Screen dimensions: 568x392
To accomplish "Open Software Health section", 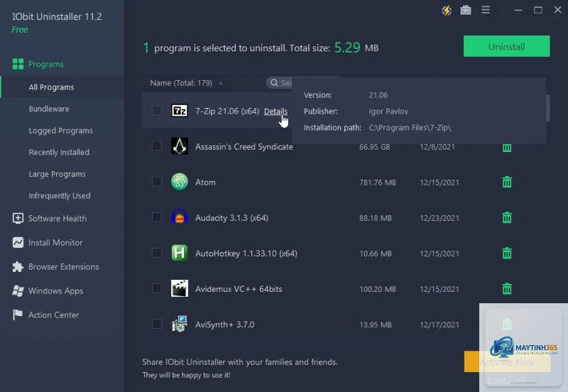I will coord(58,219).
